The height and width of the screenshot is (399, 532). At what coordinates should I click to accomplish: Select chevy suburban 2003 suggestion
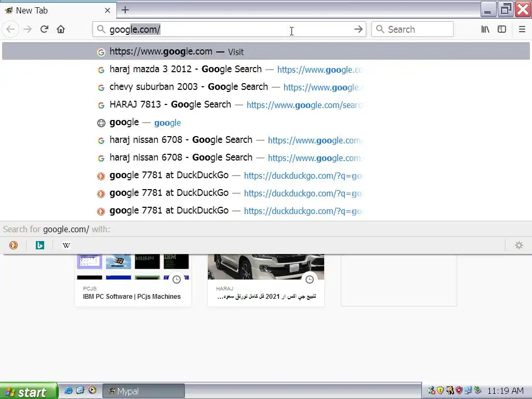[x=266, y=87]
